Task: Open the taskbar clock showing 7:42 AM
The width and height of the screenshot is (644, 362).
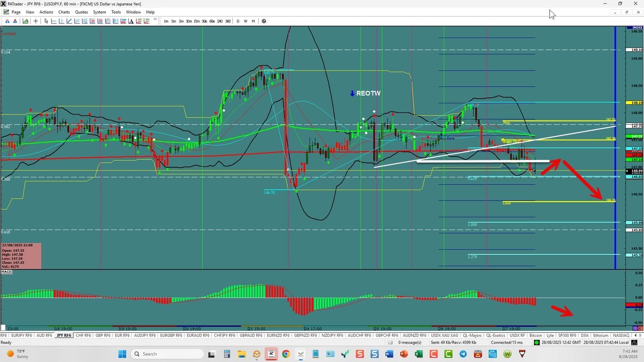Action: 629,354
